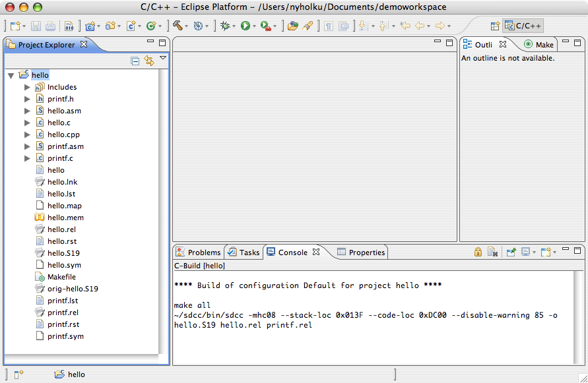Click the New C/C++ Project icon

[90, 26]
